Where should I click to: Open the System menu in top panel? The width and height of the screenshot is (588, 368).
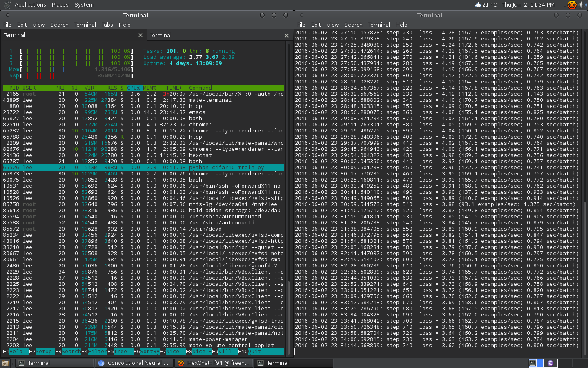coord(84,5)
